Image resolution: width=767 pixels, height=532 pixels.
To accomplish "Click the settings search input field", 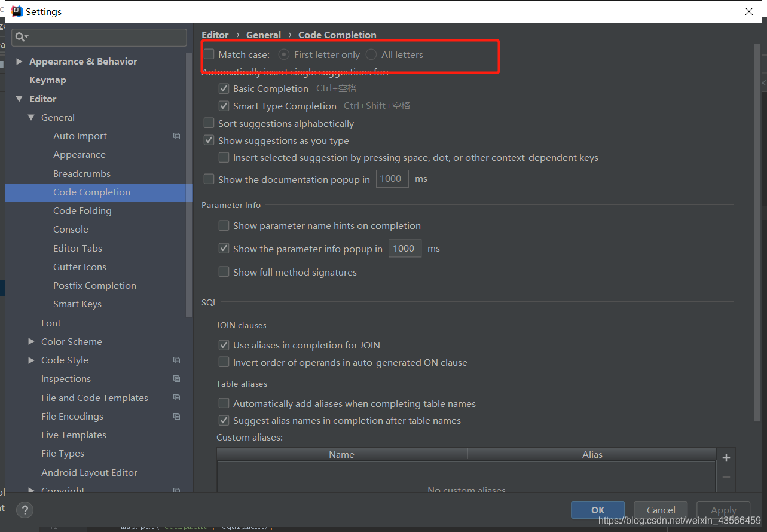I will click(x=99, y=37).
